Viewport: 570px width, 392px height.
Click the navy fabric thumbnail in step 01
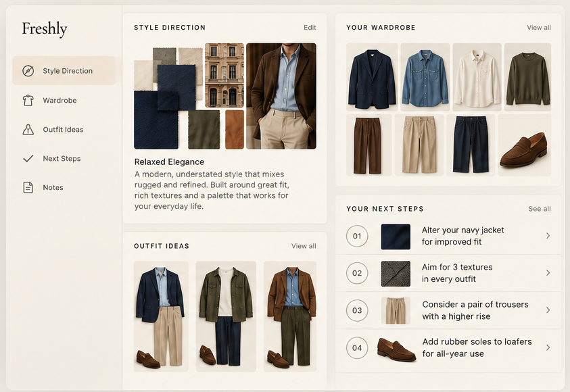396,237
